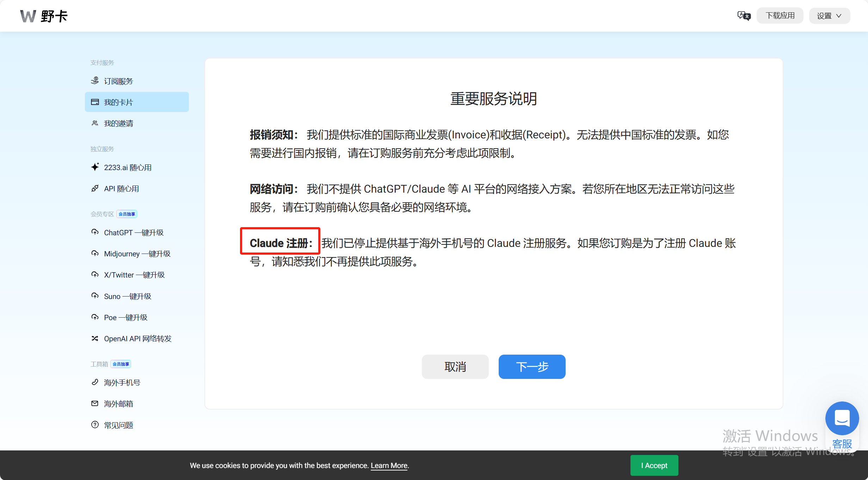Click the 常见问题 question mark icon

(x=95, y=425)
